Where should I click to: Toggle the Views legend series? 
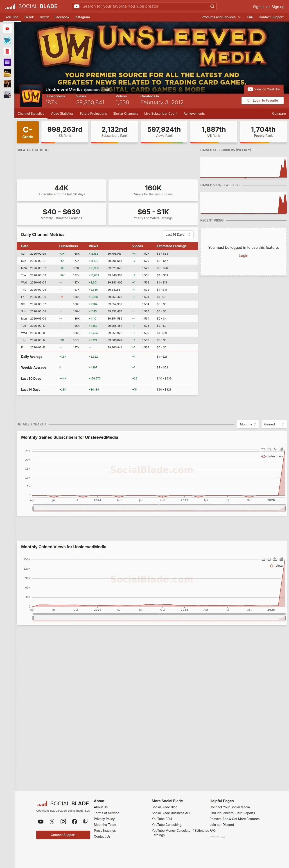coord(276,566)
